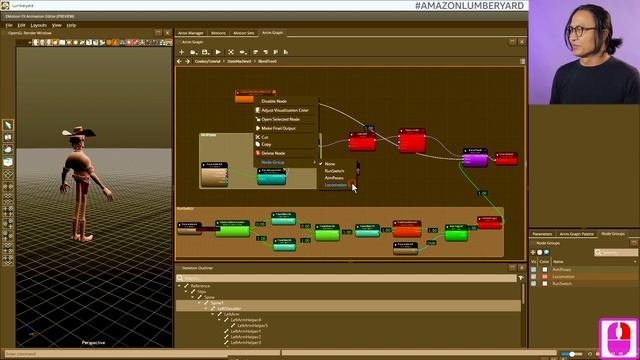Image resolution: width=640 pixels, height=360 pixels.
Task: Click the zoom-to-fit icon in Anim Graph toolbar
Action: [231, 52]
